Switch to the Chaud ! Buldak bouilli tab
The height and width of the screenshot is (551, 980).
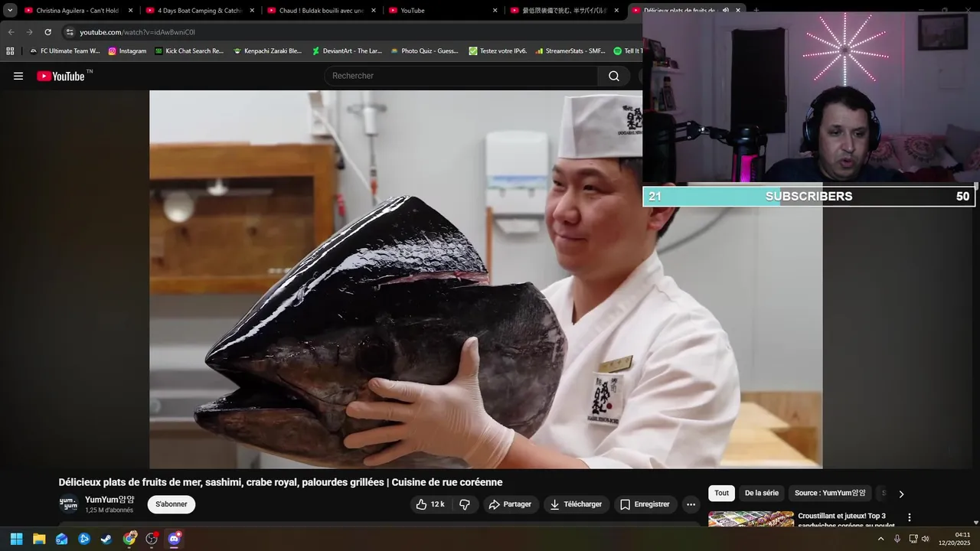(321, 11)
